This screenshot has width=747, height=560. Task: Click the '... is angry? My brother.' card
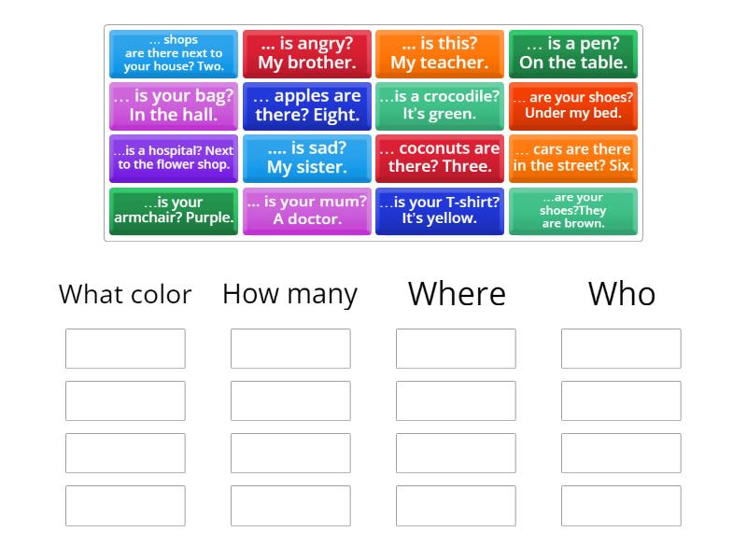[x=306, y=53]
